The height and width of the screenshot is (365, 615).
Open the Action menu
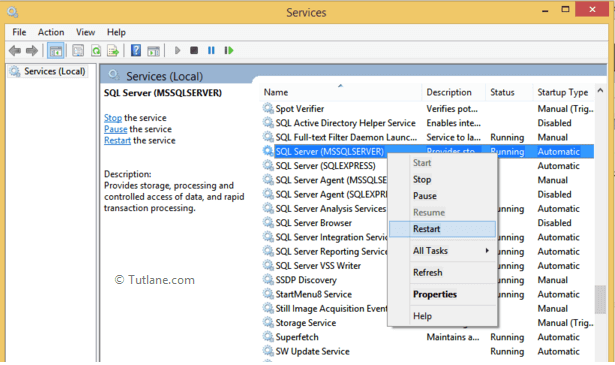point(51,32)
